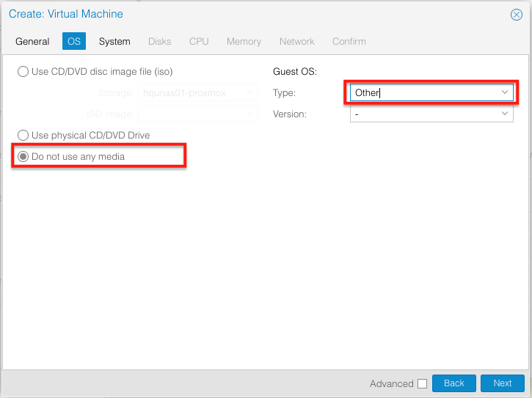Choose Use physical CD/DVD Drive option
Image resolution: width=532 pixels, height=398 pixels.
point(23,136)
